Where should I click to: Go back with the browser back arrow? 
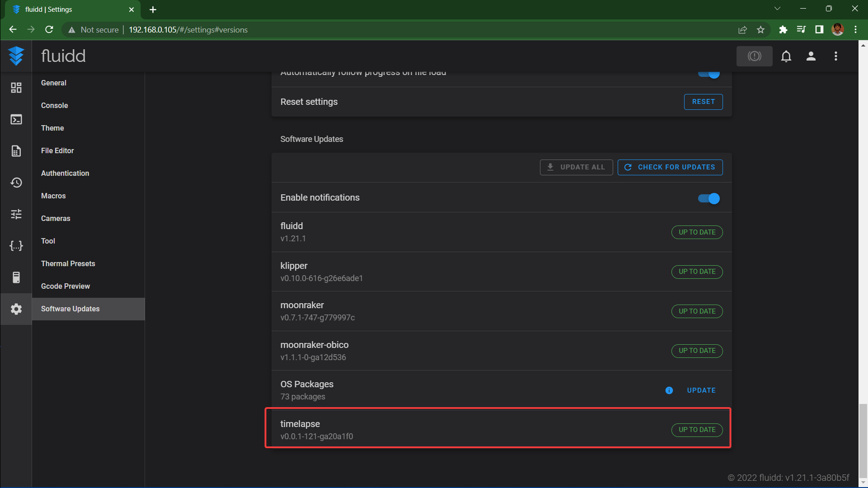pyautogui.click(x=13, y=30)
